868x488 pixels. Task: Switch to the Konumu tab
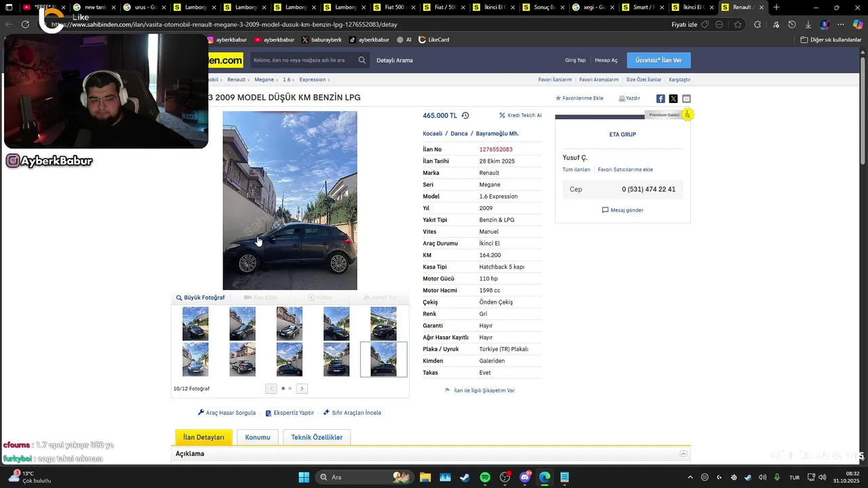coord(258,437)
